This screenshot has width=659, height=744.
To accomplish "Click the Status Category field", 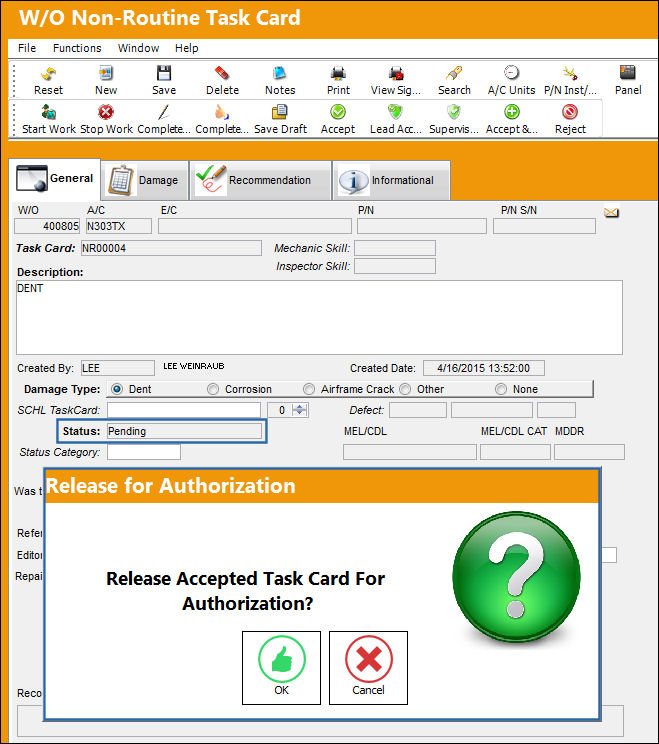I will tap(144, 452).
